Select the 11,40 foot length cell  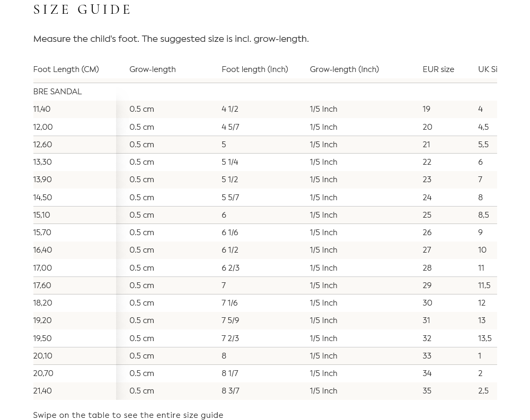coord(42,109)
